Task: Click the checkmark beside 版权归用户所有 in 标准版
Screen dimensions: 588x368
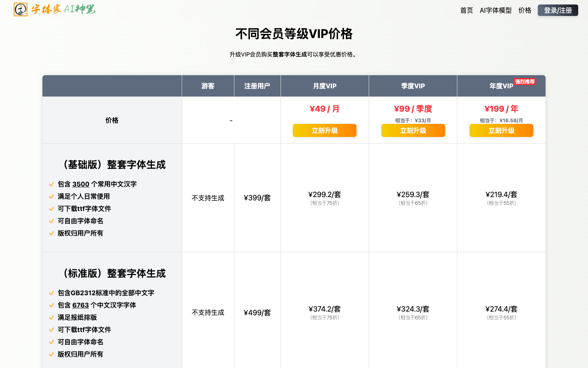Action: 51,354
